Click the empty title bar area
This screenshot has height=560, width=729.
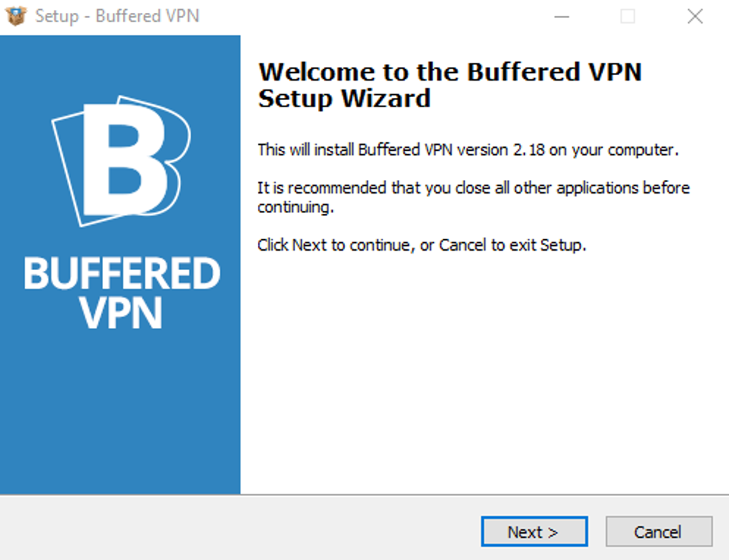tap(372, 16)
